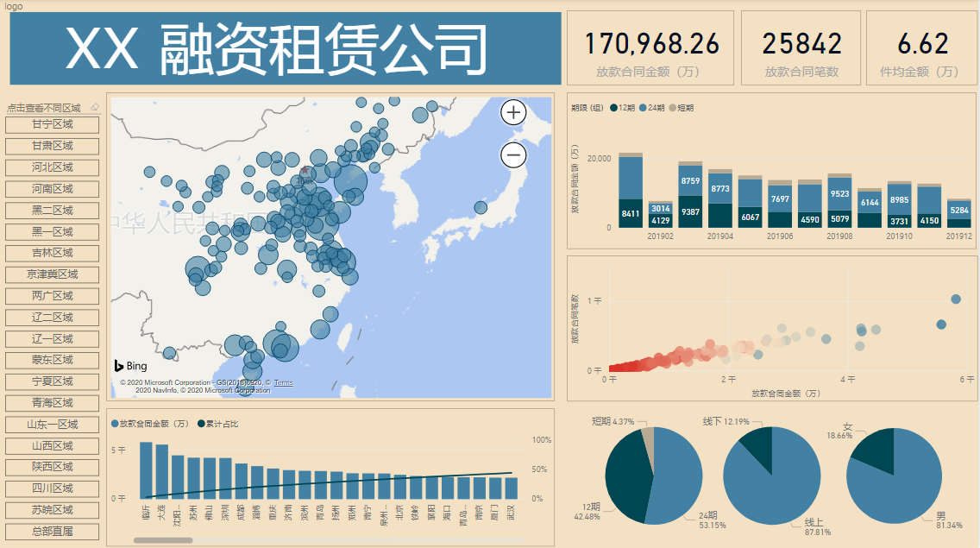Open the Terms link on the map
The height and width of the screenshot is (548, 980).
[283, 383]
